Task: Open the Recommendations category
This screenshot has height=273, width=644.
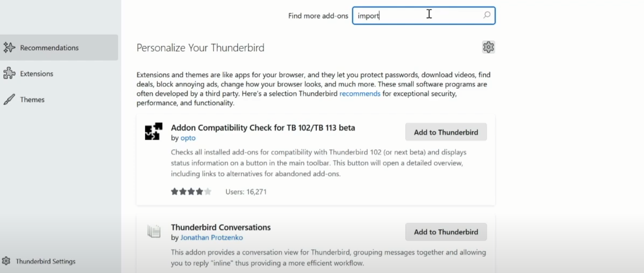Action: click(49, 48)
